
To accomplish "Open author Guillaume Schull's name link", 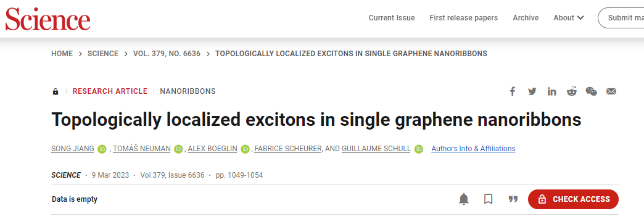I will [x=376, y=149].
